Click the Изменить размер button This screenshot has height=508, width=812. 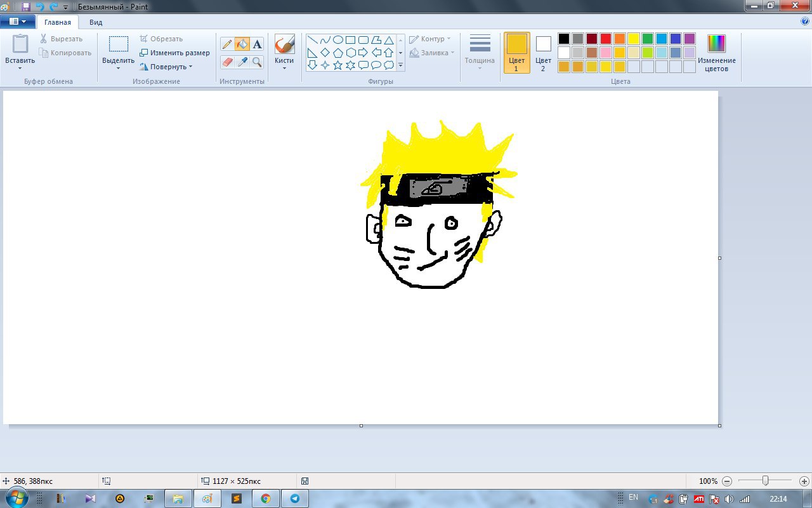click(174, 53)
